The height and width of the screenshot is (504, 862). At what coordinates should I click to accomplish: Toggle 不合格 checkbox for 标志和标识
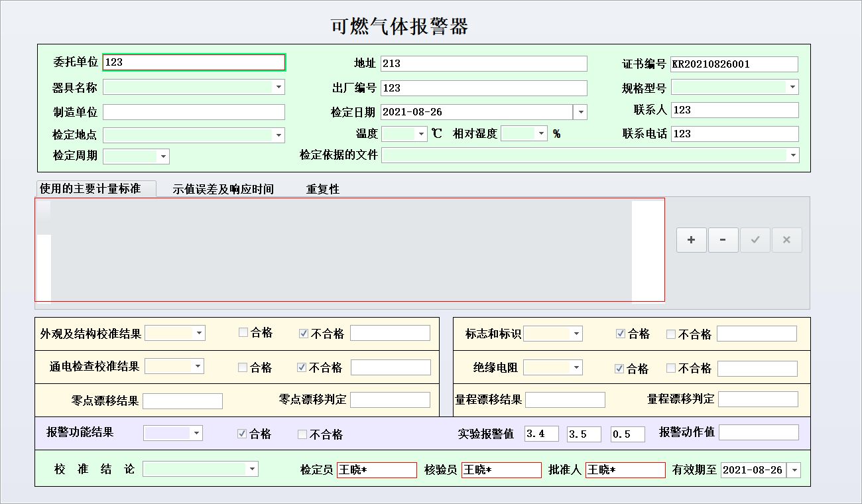point(671,334)
